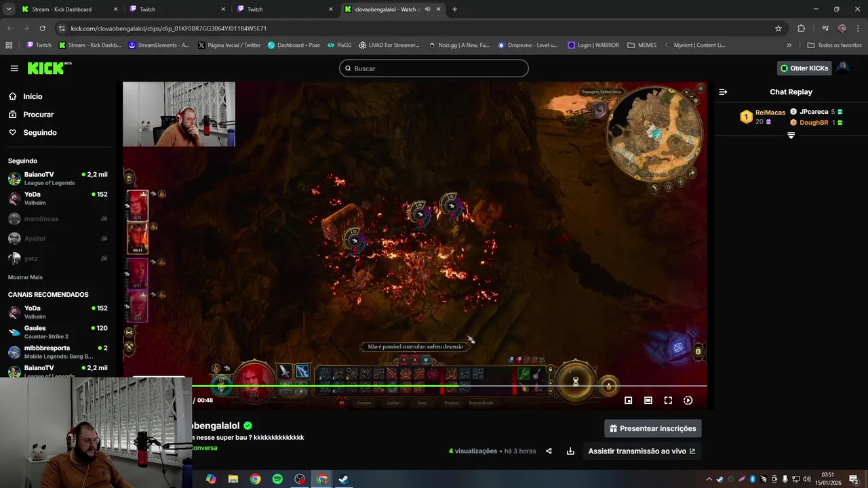Viewport: 868px width, 488px height.
Task: Open ReiMacas top gifter entry
Action: pos(762,117)
